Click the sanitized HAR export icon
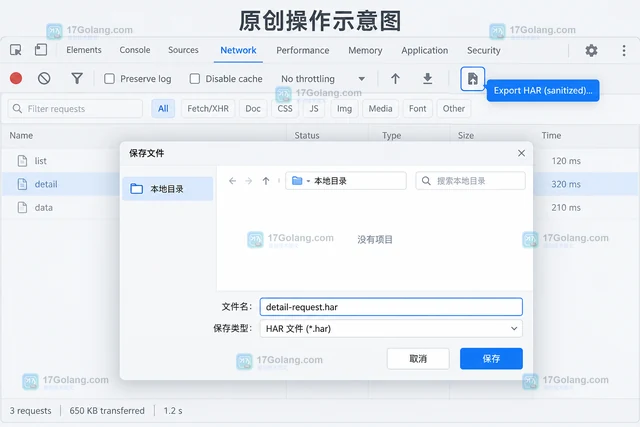Screen dimensions: 640x427 pyautogui.click(x=472, y=79)
